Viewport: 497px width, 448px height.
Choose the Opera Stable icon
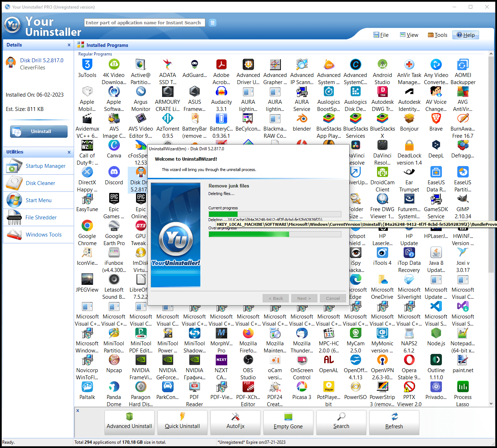409,360
